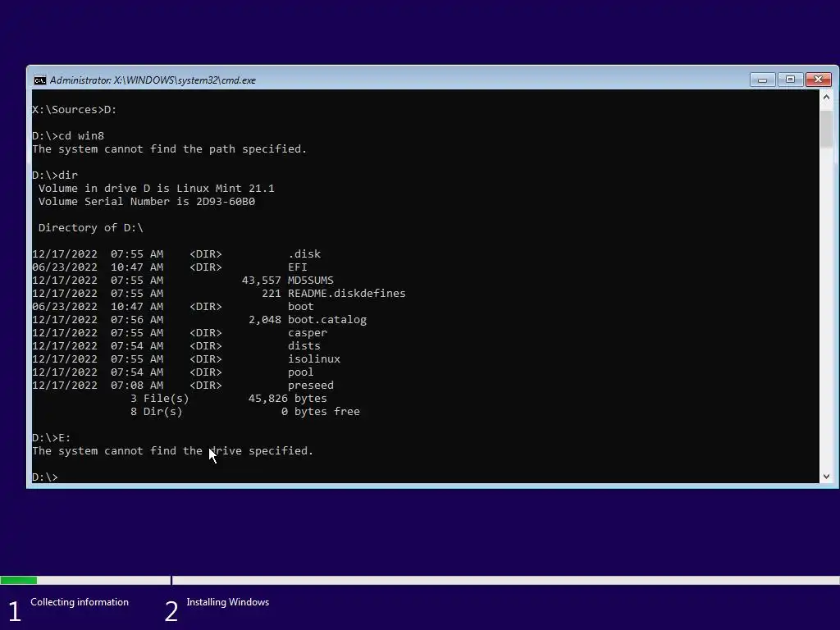
Task: Click the '45,826 bytes' total size text
Action: [x=288, y=399]
